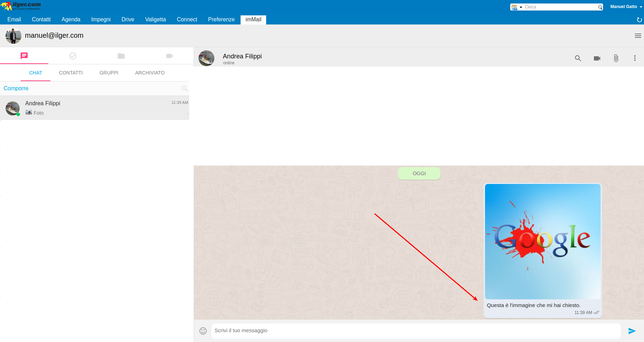Click the refresh icon in the top bar

pyautogui.click(x=639, y=20)
